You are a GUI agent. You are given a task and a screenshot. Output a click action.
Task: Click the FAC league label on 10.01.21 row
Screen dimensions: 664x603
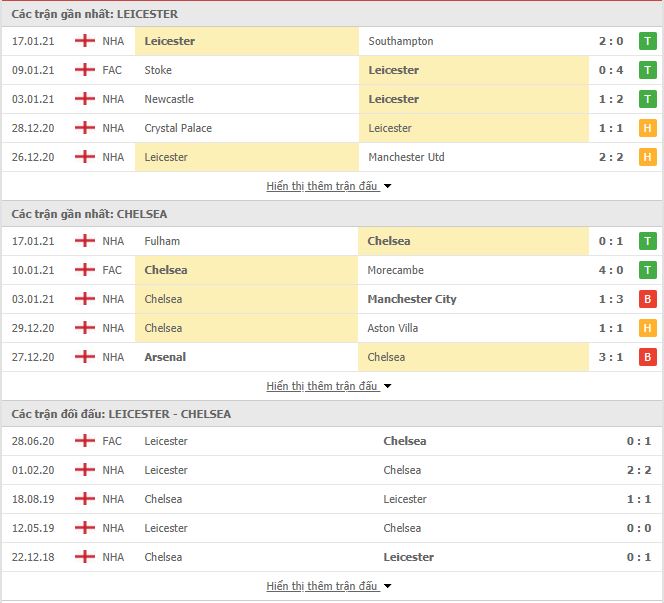point(112,270)
